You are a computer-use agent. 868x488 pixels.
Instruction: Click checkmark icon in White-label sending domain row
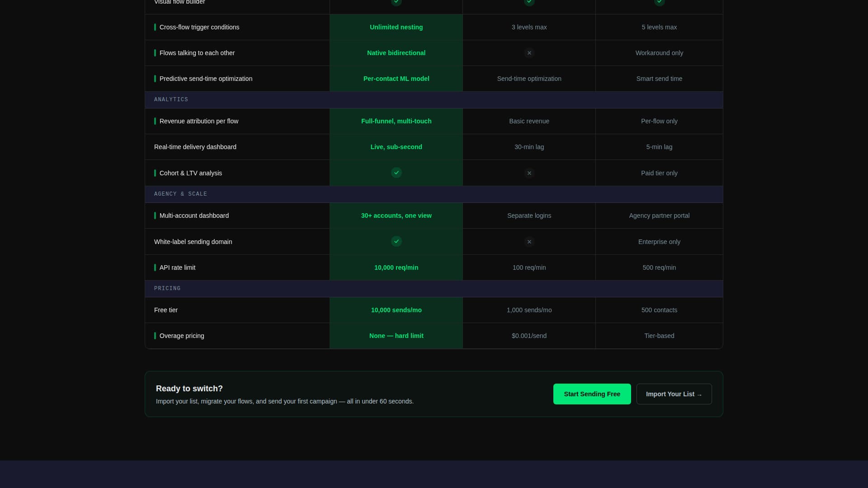tap(396, 241)
